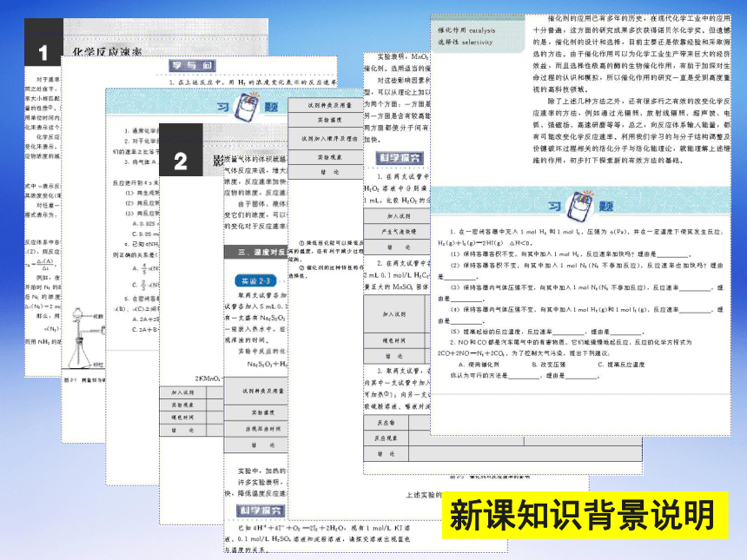Select the front page thumbnail about catalyst applications

pos(580,225)
